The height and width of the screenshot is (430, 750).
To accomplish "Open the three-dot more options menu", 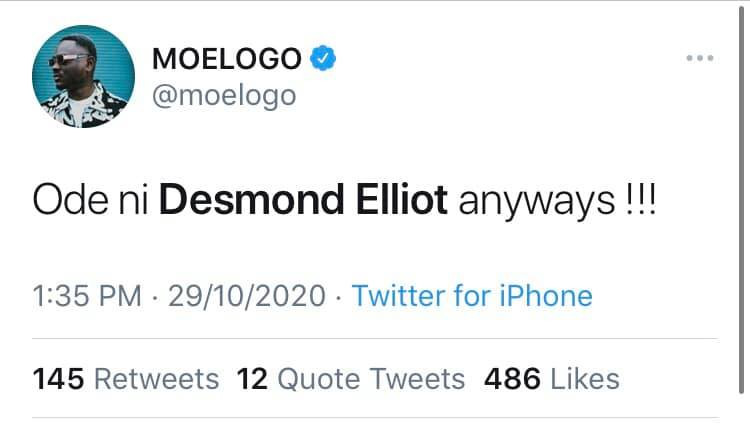I will tap(700, 58).
